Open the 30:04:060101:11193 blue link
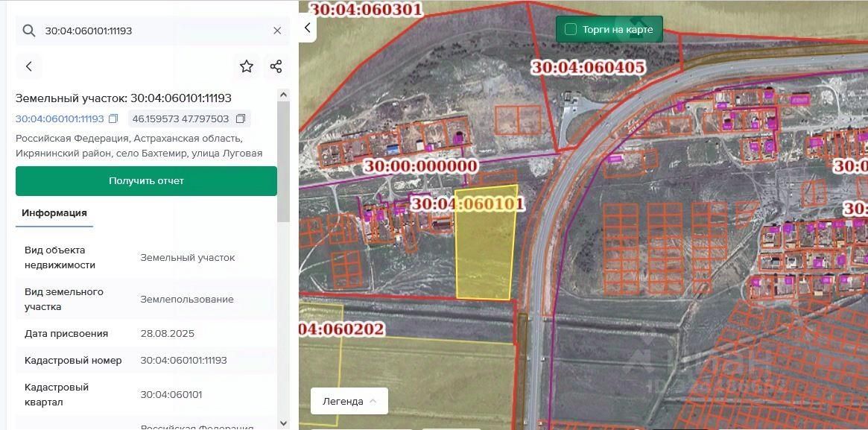868x430 pixels. coord(60,119)
